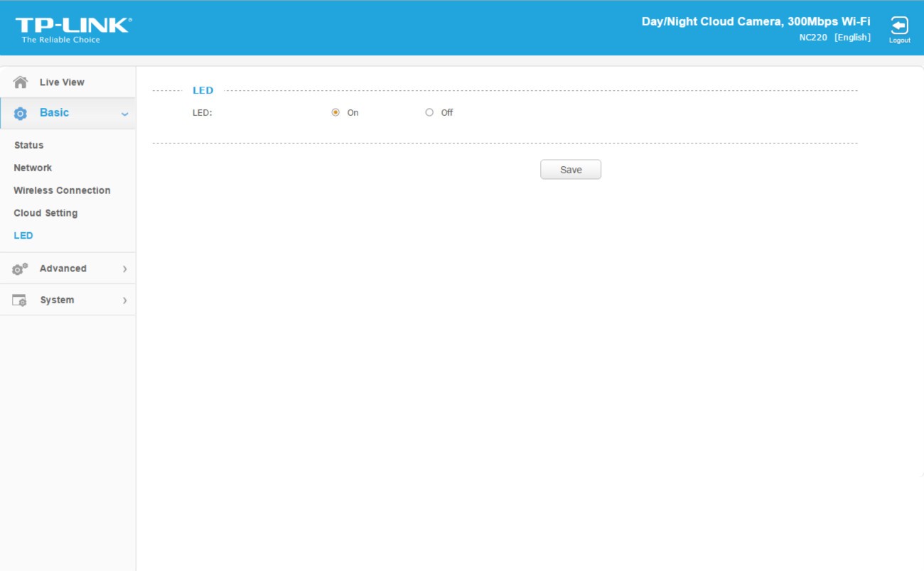Select LED in the sidebar
Screen dimensions: 924x571
pos(23,236)
